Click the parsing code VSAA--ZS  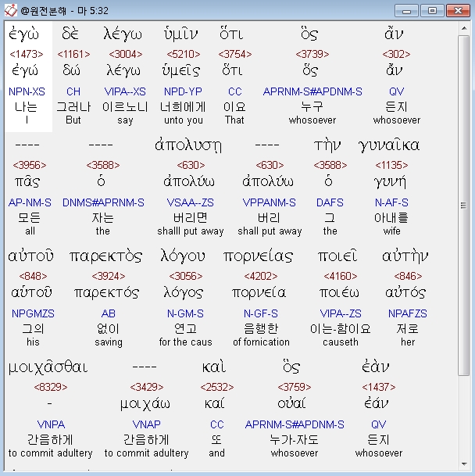191,202
